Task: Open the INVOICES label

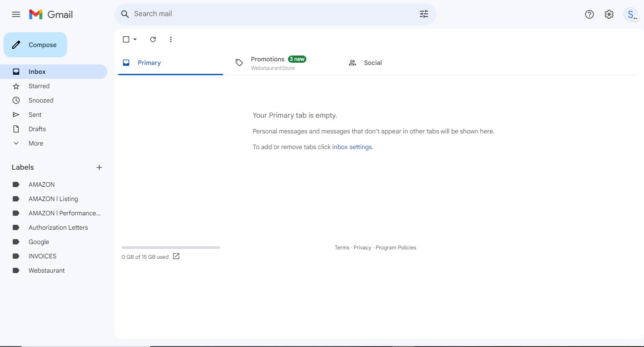Action: pos(54,256)
